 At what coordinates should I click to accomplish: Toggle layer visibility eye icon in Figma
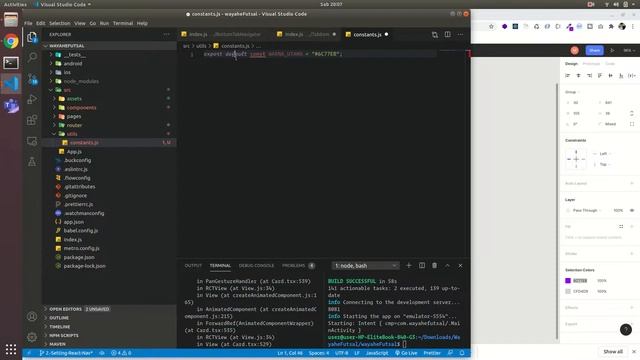pos(632,210)
